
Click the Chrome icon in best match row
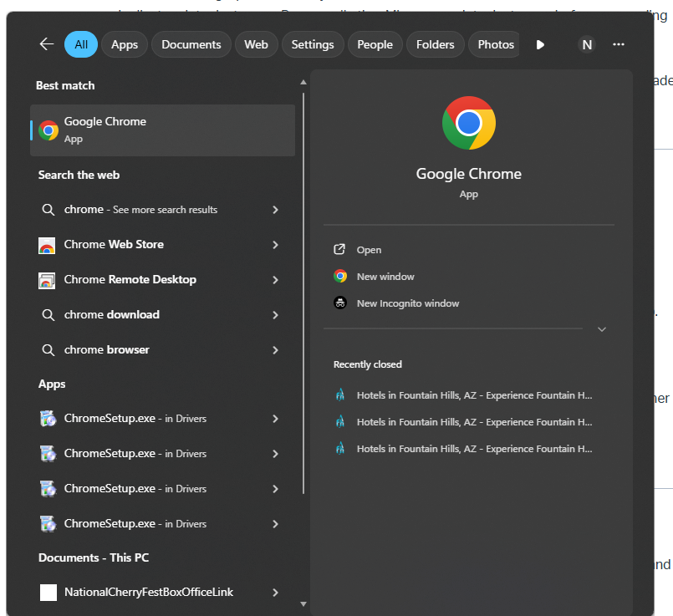[x=48, y=130]
